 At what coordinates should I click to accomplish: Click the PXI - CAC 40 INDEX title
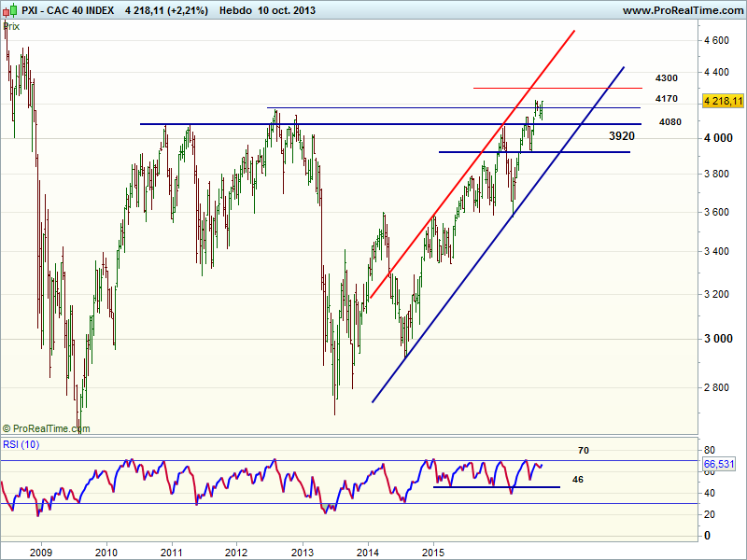coord(67,10)
